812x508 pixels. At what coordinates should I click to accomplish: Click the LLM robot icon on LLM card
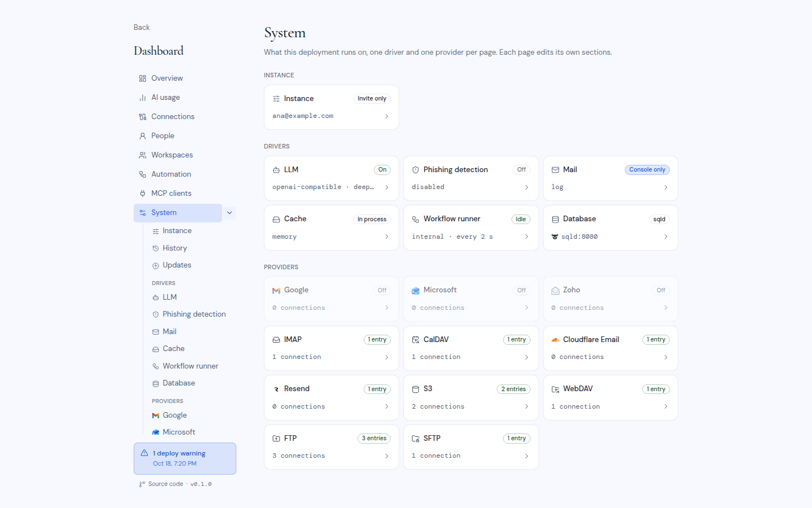pos(276,170)
